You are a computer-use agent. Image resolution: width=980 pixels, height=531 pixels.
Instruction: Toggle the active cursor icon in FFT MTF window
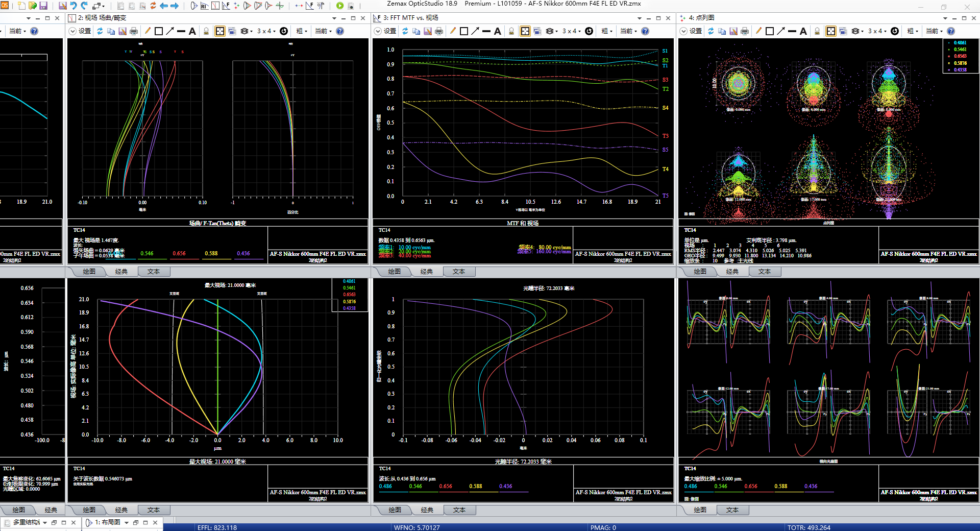pyautogui.click(x=525, y=31)
